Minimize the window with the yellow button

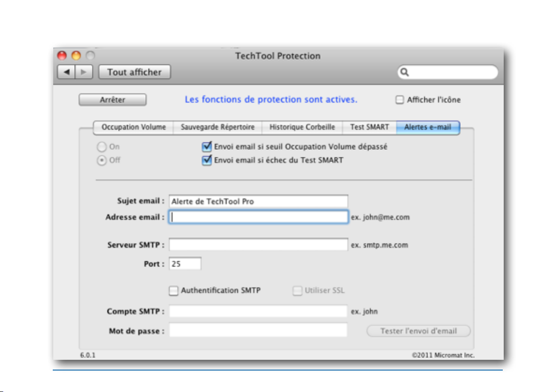[76, 56]
